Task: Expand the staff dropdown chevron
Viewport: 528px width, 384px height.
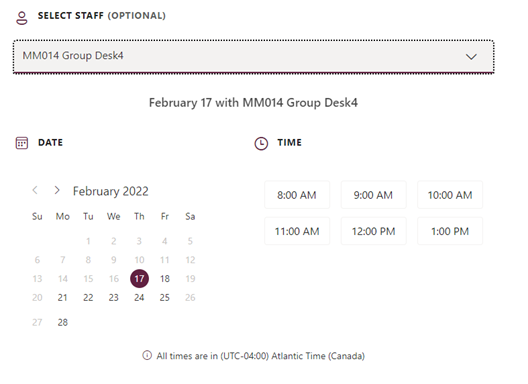Action: [x=471, y=57]
